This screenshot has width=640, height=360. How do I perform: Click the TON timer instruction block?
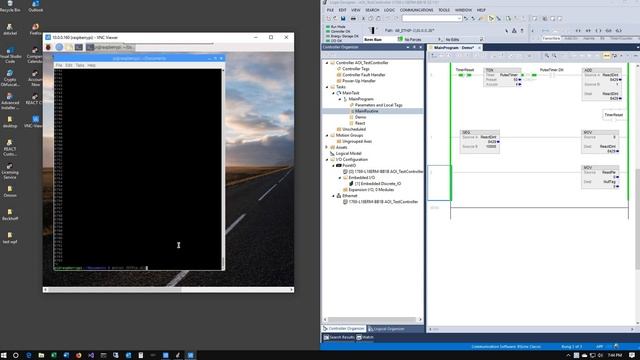tap(502, 77)
